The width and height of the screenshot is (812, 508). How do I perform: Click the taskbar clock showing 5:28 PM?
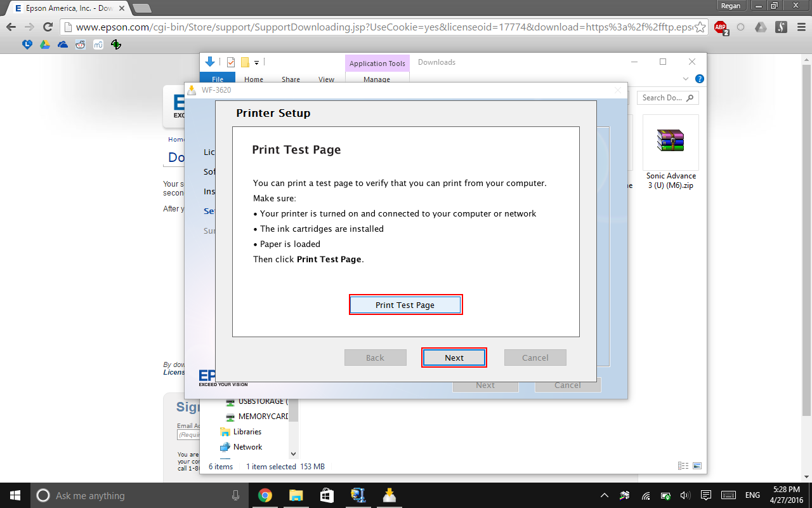(x=787, y=495)
